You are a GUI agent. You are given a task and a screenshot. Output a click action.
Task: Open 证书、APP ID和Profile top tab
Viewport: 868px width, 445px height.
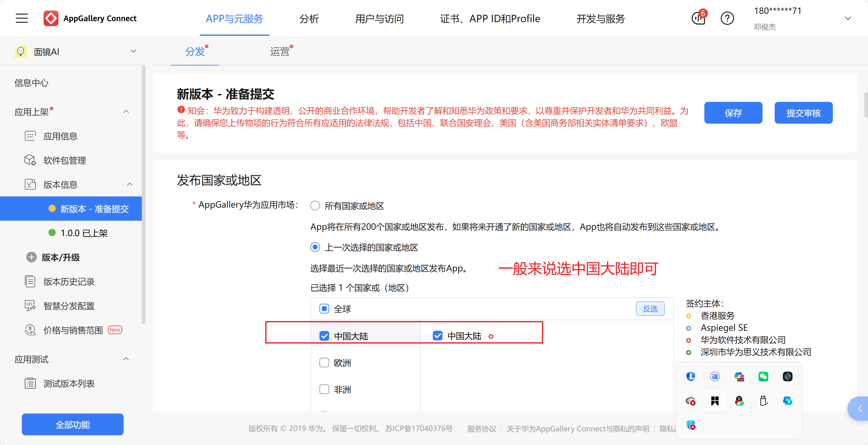coord(490,18)
